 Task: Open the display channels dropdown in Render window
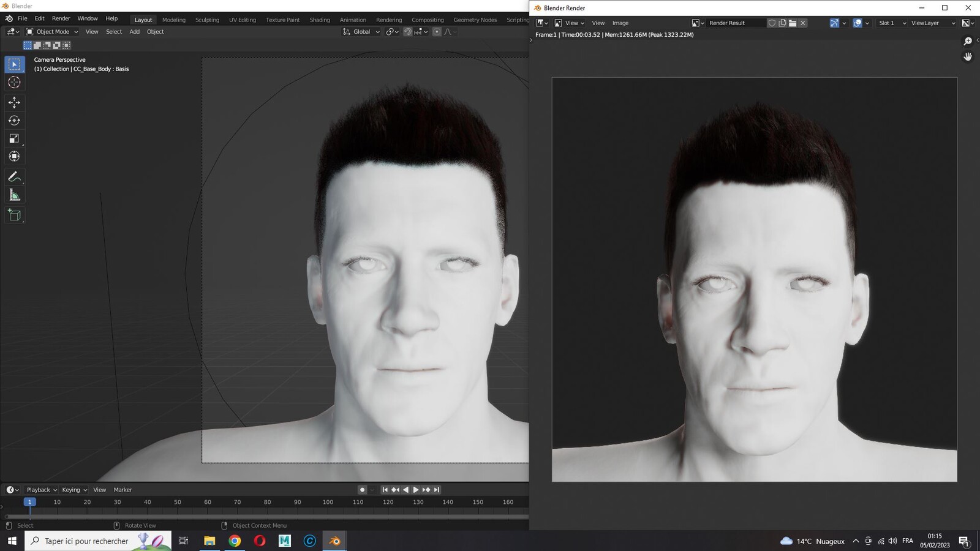tap(967, 23)
